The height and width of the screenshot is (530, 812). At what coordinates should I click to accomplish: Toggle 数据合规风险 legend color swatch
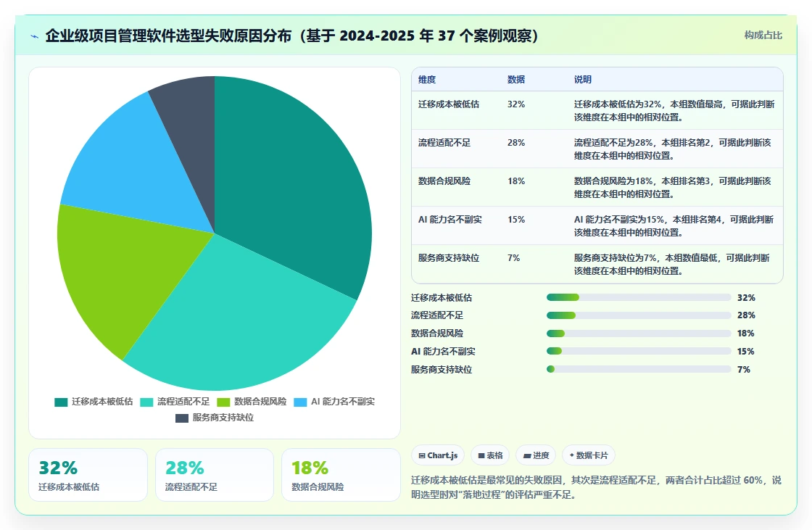(223, 402)
